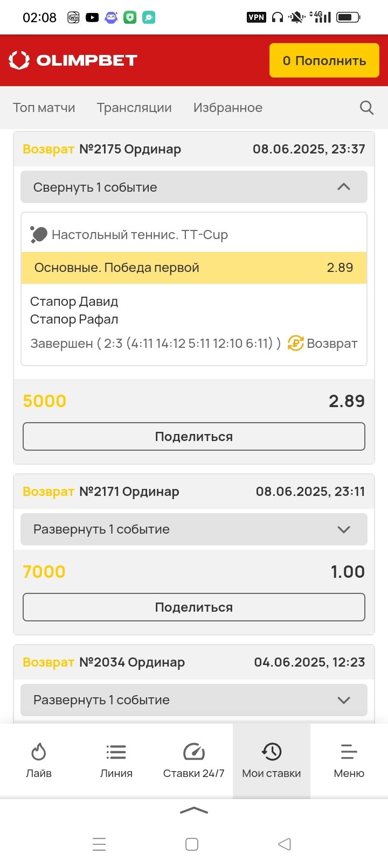Pull up the bottom swipe handle
This screenshot has width=388, height=868.
click(194, 811)
